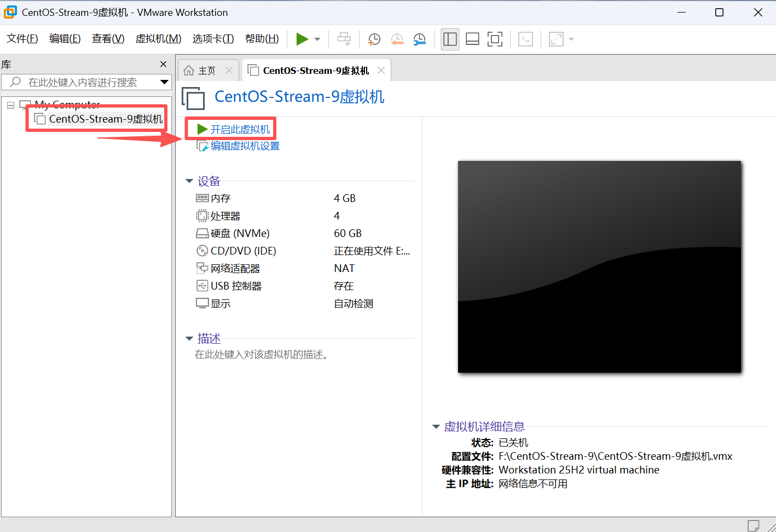Click the stretch guest display icon
Screen dimensions: 776x532
click(x=556, y=39)
